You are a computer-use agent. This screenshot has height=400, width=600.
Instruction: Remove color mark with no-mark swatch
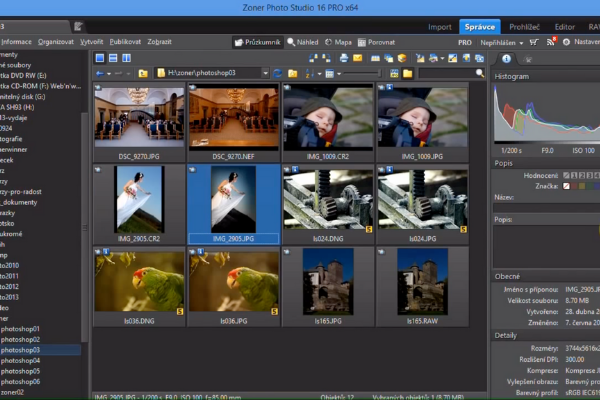[566, 186]
